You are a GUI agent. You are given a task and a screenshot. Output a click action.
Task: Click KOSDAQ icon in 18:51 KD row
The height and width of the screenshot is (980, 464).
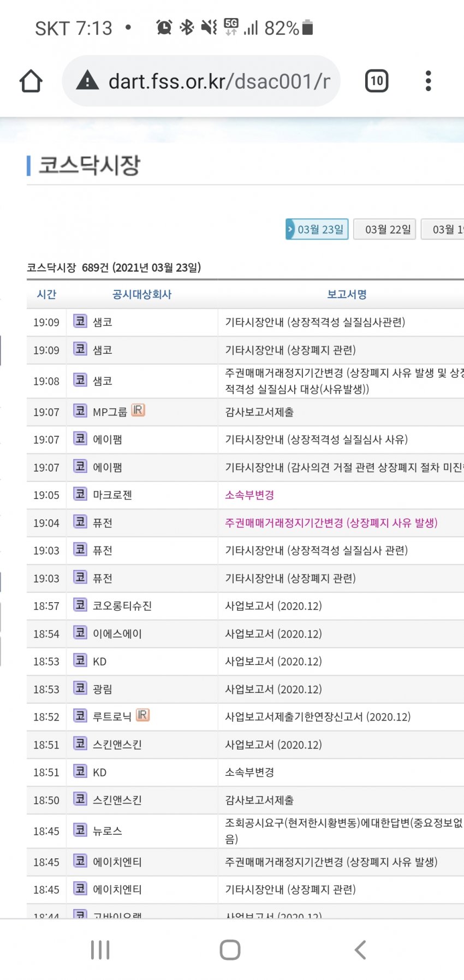point(80,771)
